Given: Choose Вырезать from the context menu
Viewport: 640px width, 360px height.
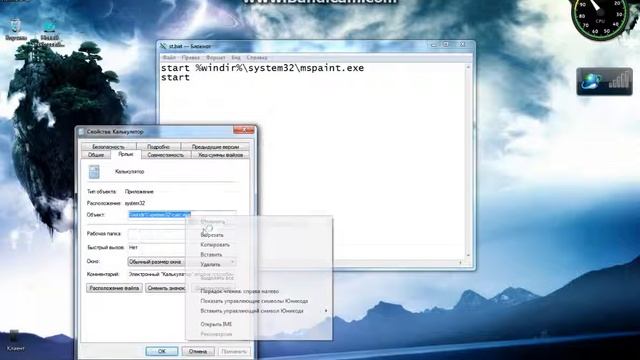Looking at the screenshot, I should pyautogui.click(x=212, y=235).
